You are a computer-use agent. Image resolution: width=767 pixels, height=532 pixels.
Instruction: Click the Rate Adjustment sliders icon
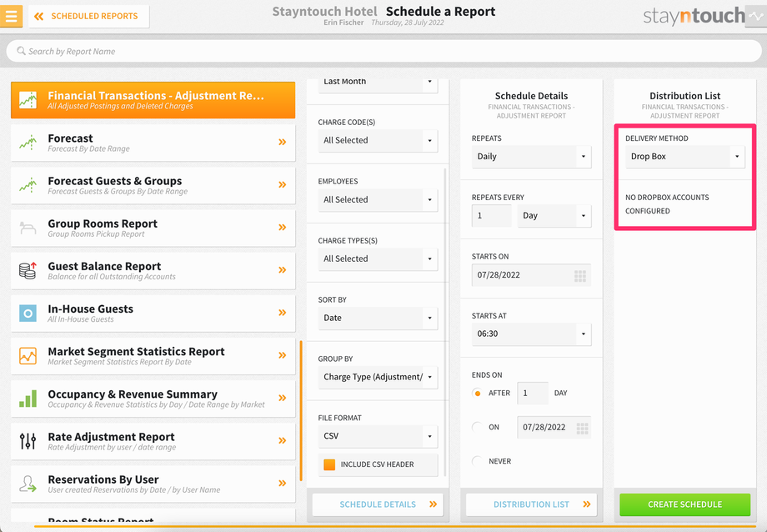28,440
